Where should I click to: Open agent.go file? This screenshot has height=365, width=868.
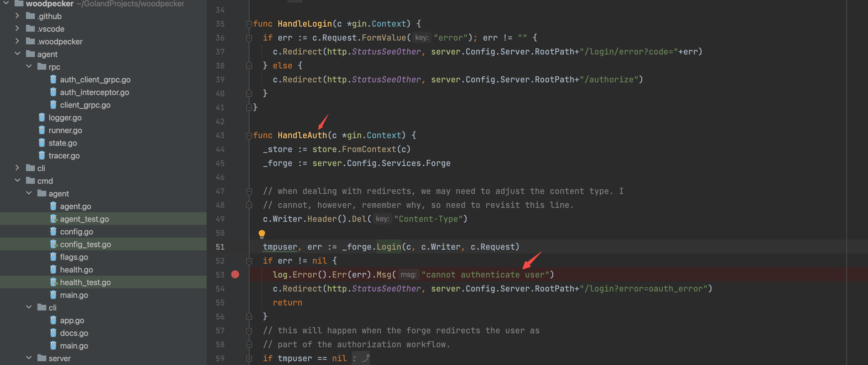coord(75,206)
